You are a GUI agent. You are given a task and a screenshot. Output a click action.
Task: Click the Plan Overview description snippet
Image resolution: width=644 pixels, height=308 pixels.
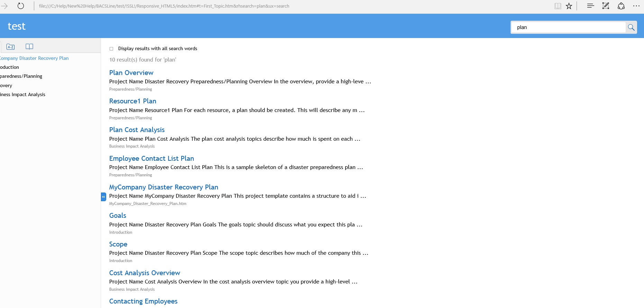240,82
